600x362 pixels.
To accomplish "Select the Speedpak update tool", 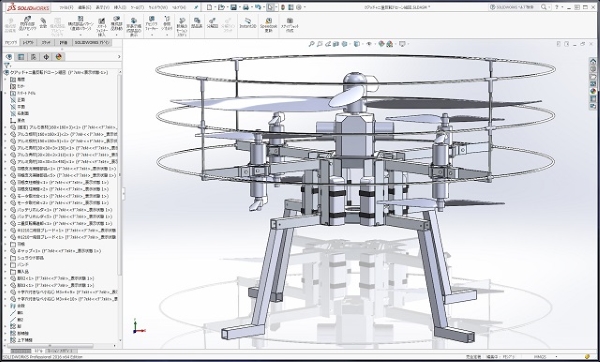I will (x=268, y=25).
